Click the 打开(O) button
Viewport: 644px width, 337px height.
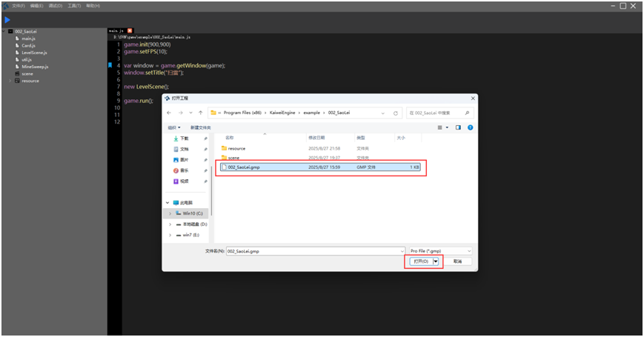coord(421,261)
